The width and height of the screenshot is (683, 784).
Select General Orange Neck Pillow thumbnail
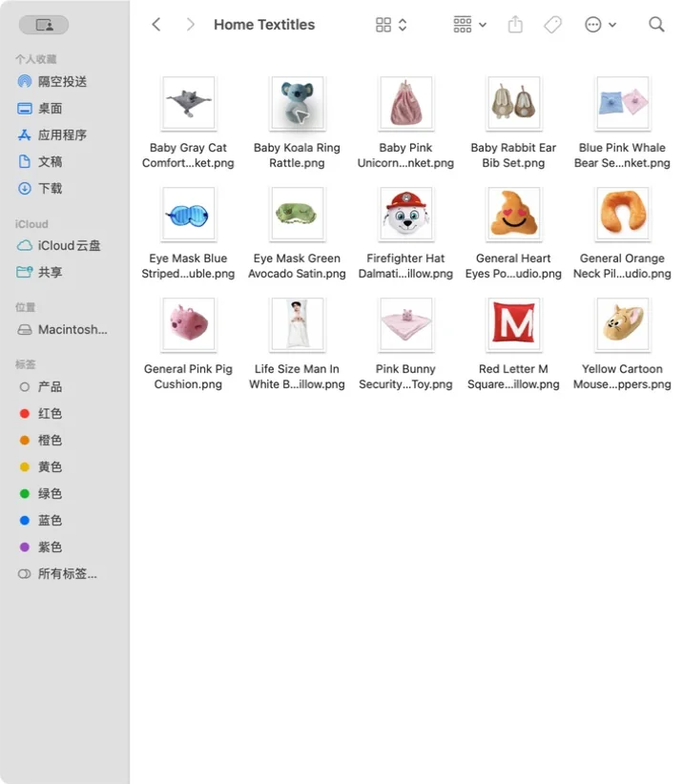point(623,214)
